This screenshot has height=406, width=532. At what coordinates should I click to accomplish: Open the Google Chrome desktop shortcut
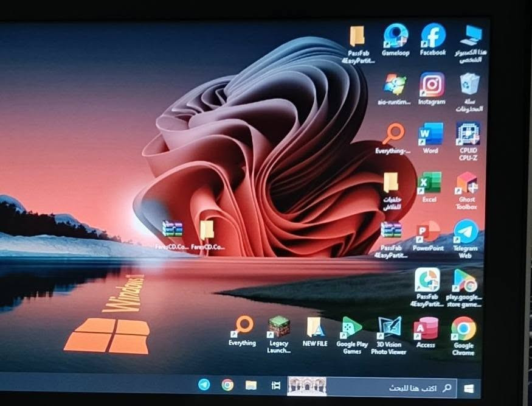(463, 336)
